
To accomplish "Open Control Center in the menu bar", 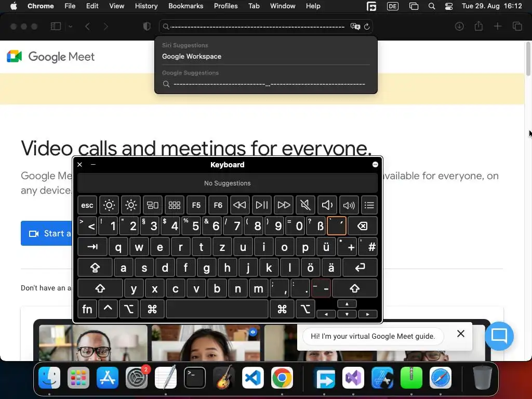I will (448, 6).
